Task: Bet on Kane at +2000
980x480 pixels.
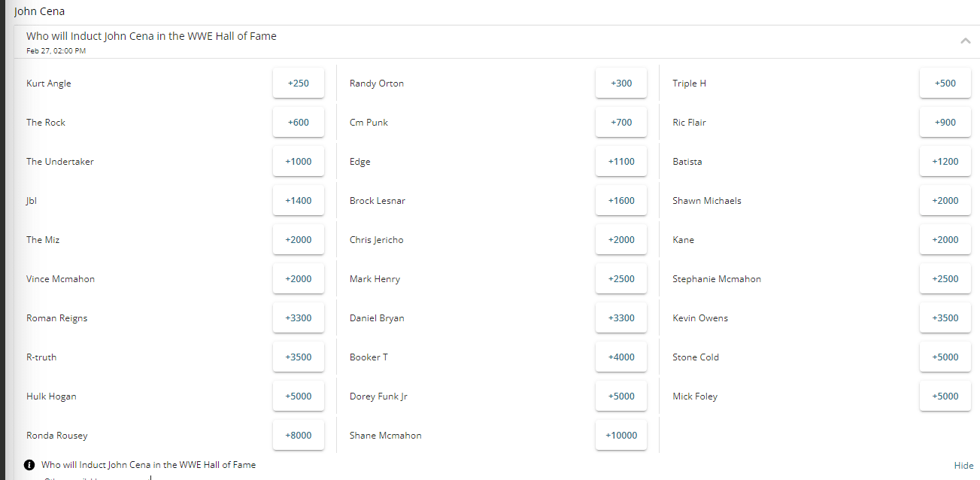Action: click(x=945, y=240)
